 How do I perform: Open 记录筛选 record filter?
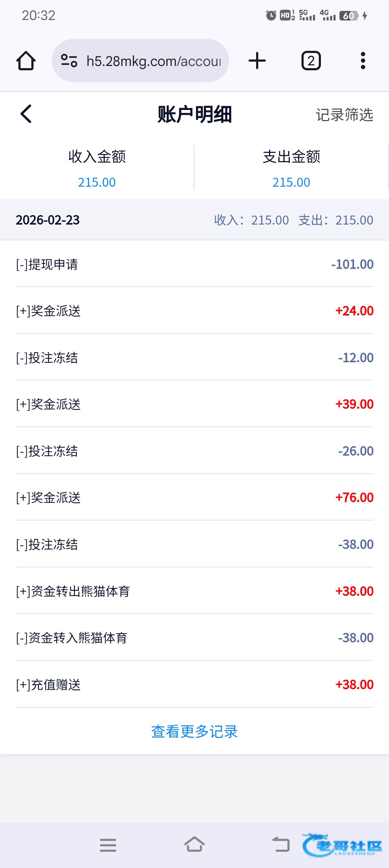344,115
